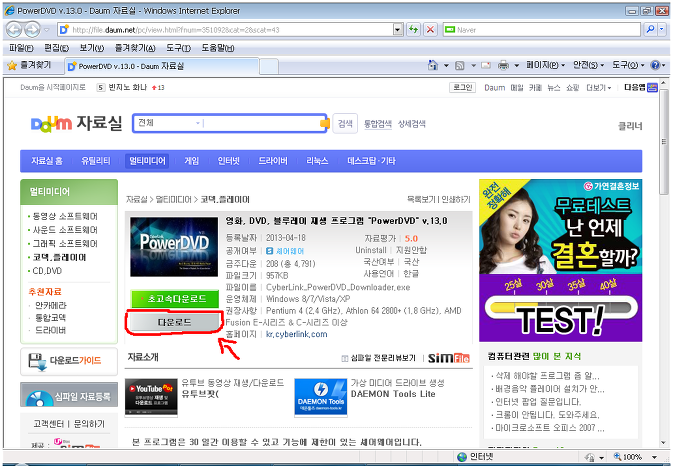This screenshot has height=466, width=673.
Task: Expand the 더보기 menu at top
Action: [x=598, y=88]
